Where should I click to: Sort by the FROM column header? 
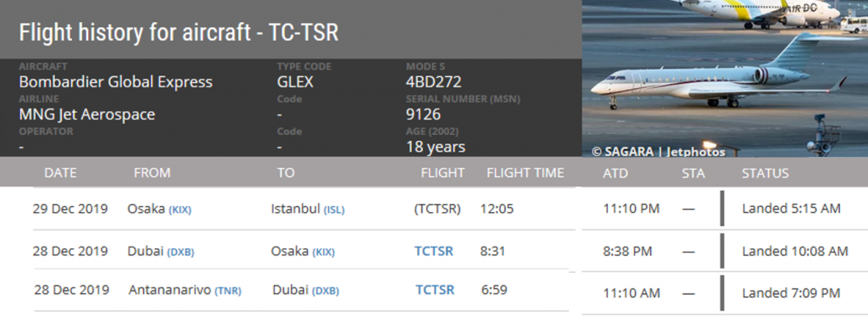click(x=153, y=173)
